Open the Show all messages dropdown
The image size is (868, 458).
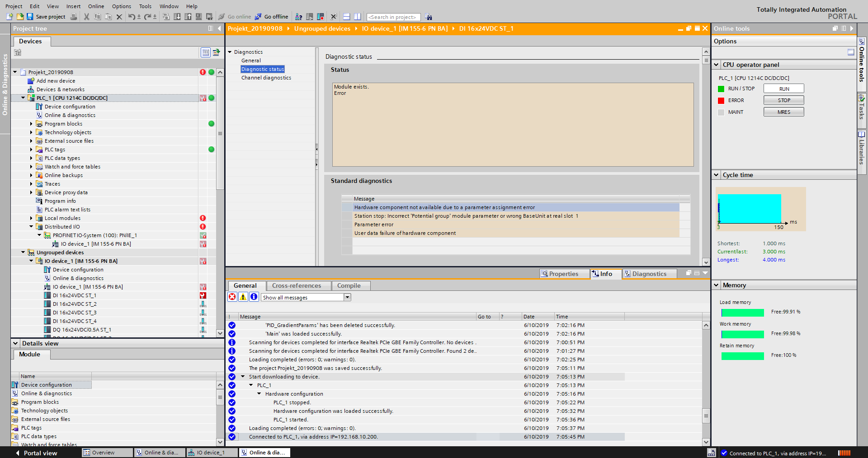coord(347,297)
